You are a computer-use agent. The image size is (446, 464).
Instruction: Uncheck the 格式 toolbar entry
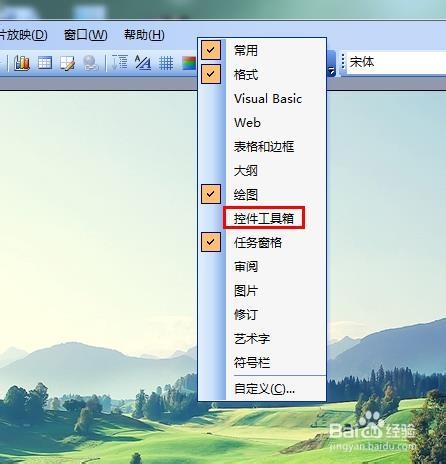click(262, 74)
